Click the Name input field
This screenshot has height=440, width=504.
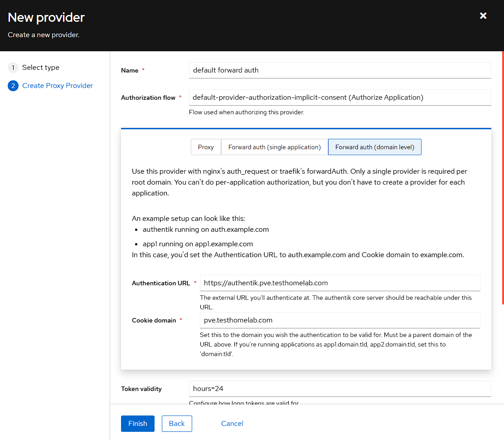[339, 70]
